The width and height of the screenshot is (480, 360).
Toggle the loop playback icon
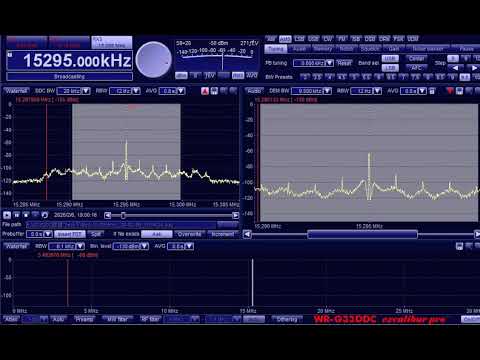(44, 215)
